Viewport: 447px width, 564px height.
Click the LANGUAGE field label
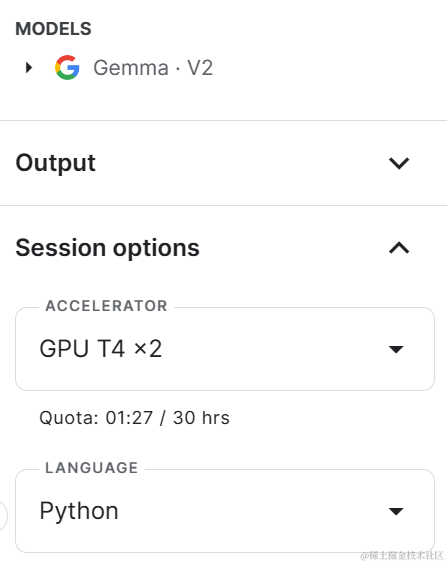[92, 468]
